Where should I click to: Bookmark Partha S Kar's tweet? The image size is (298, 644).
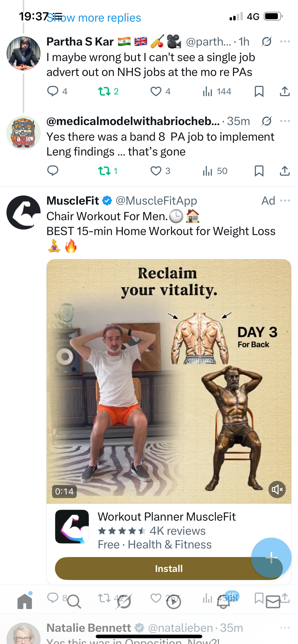point(259,91)
